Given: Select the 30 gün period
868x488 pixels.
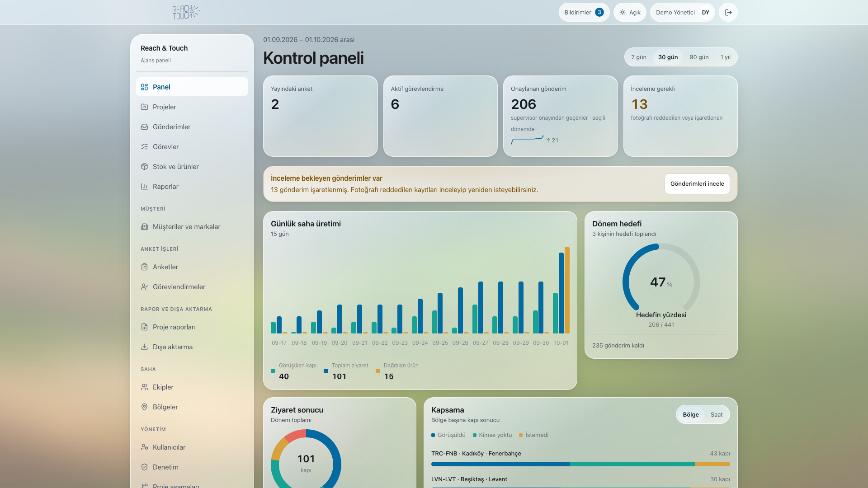Looking at the screenshot, I should pos(668,57).
